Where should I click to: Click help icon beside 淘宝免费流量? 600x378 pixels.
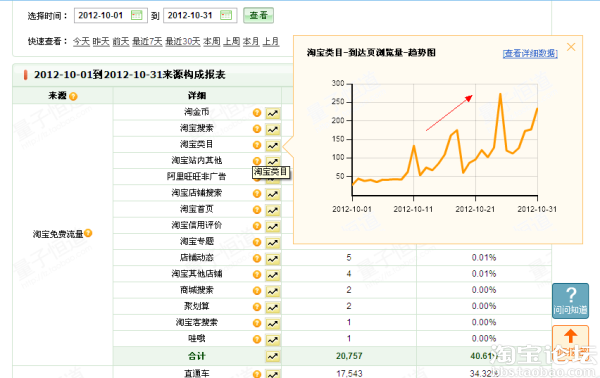pyautogui.click(x=88, y=233)
